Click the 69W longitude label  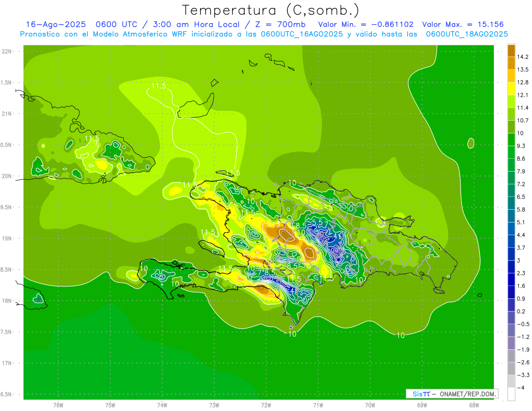pyautogui.click(x=422, y=405)
